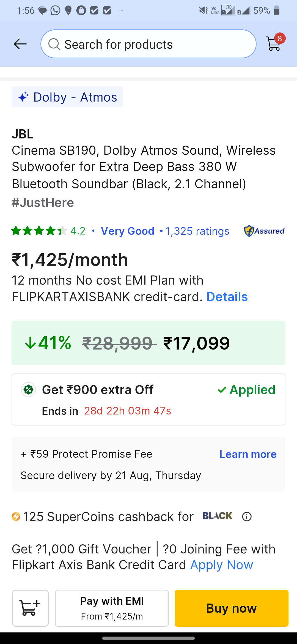Tap the SuperCoins coin icon
The height and width of the screenshot is (644, 297).
coord(16,517)
